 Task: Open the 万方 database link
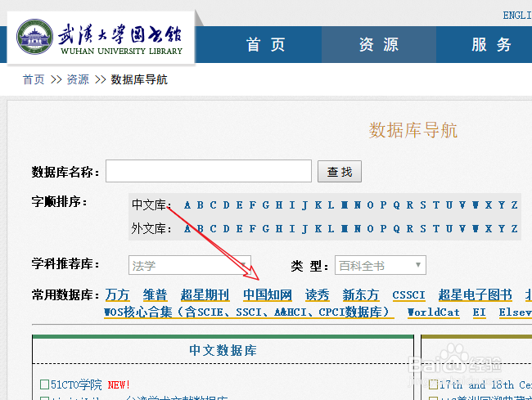(x=117, y=295)
